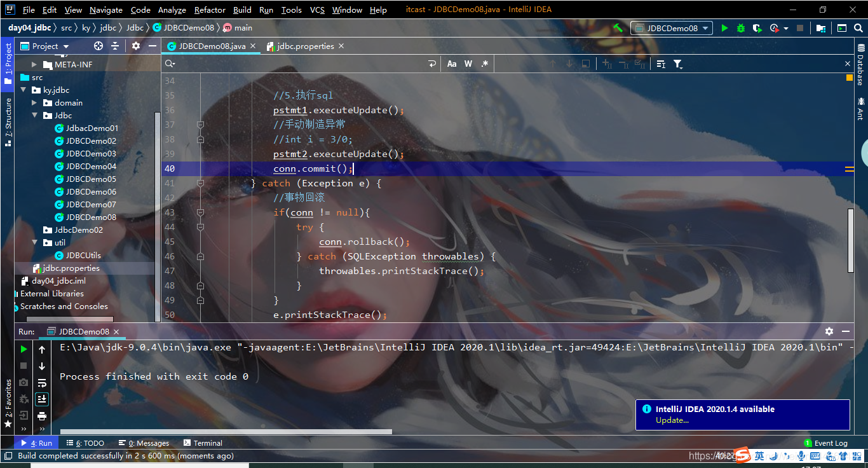Viewport: 868px width, 468px height.
Task: Open the VCS menu
Action: pyautogui.click(x=317, y=10)
